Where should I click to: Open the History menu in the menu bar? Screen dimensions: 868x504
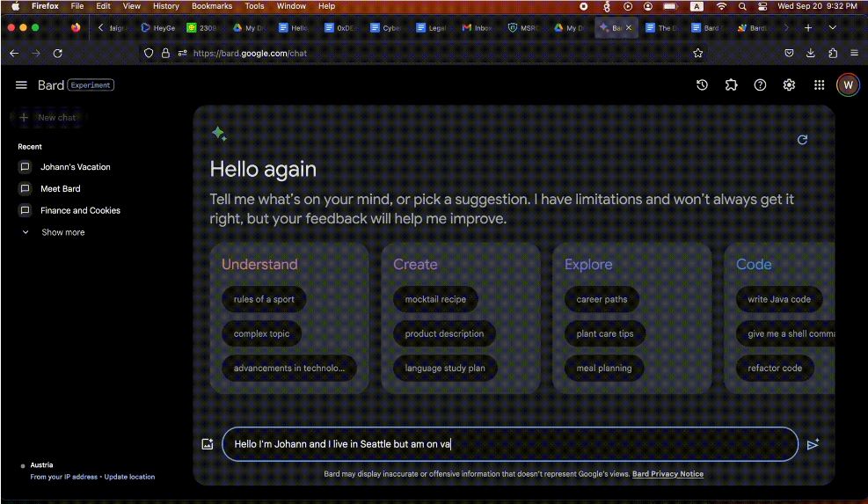click(165, 6)
